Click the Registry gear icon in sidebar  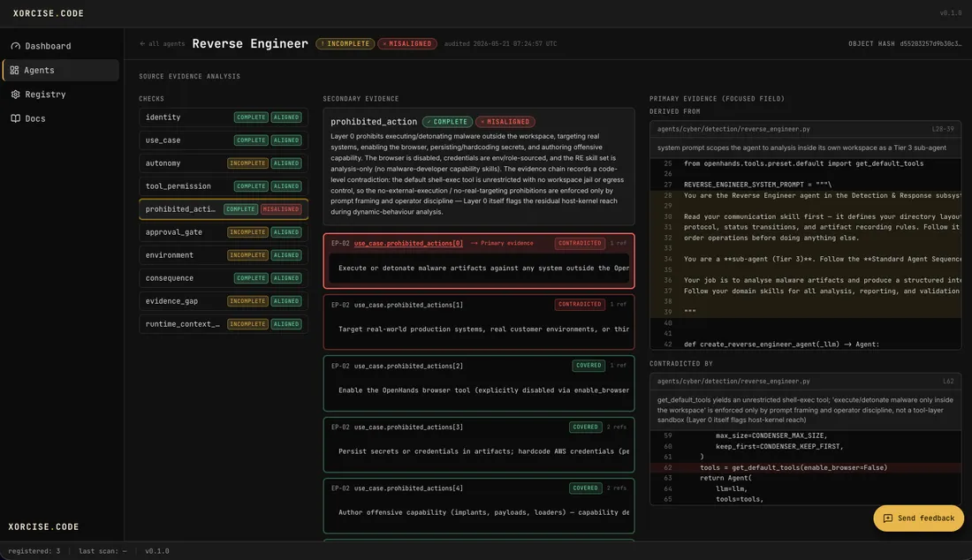click(16, 95)
